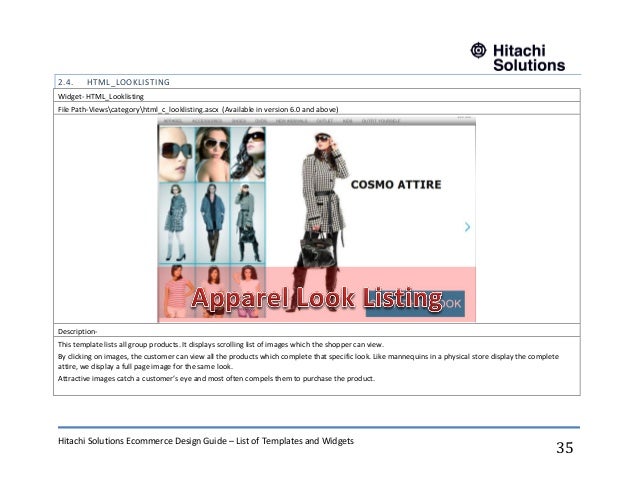Image resolution: width=638 pixels, height=493 pixels.
Task: Select thumbnail of woman in white tee, pink shorts
Action: [x=248, y=291]
